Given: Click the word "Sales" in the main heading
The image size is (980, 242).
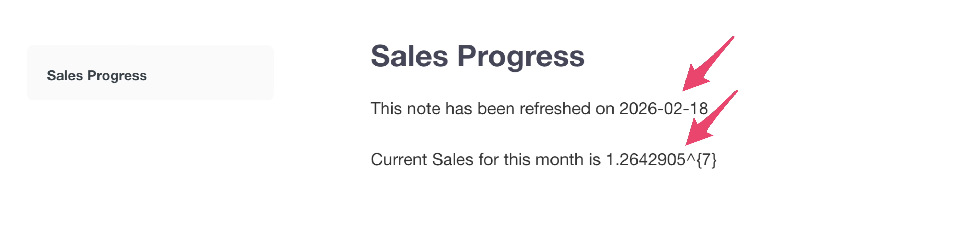Looking at the screenshot, I should (409, 56).
